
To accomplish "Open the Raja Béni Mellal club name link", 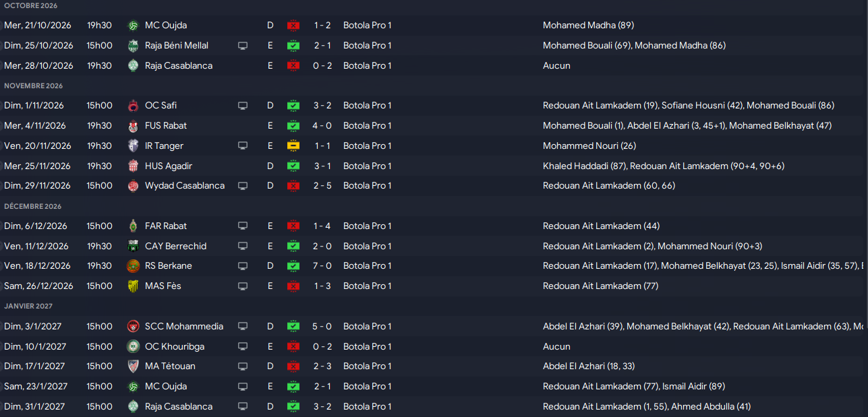I will click(x=177, y=46).
